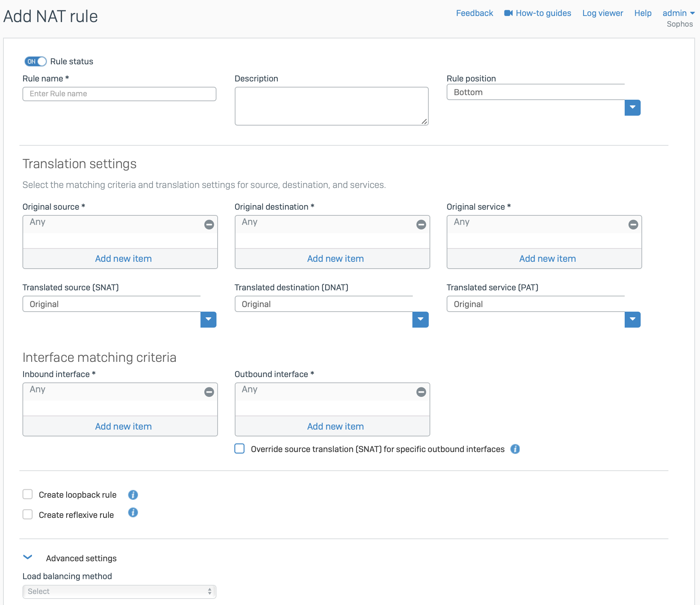Open the Log viewer from top menu
Image resolution: width=700 pixels, height=605 pixels.
point(603,13)
